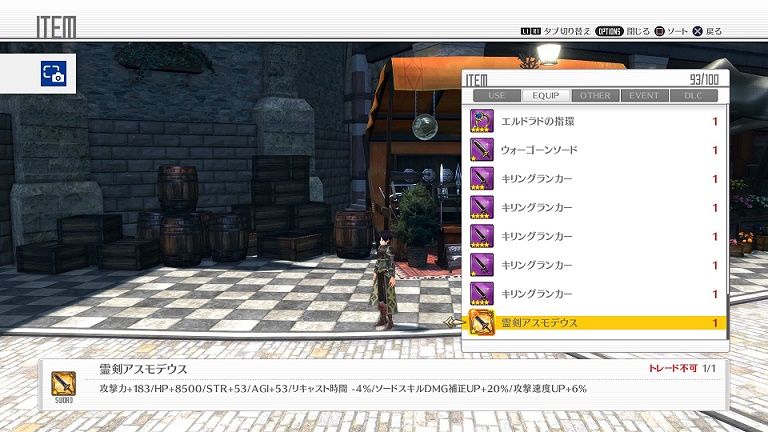The image size is (768, 432).
Task: Click the タブ切り替え label
Action: pos(567,31)
